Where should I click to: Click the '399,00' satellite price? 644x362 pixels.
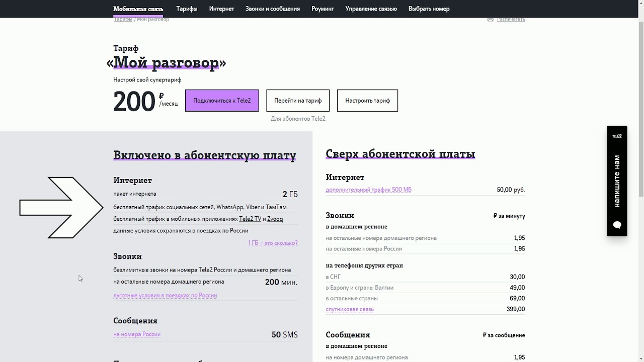[516, 309]
